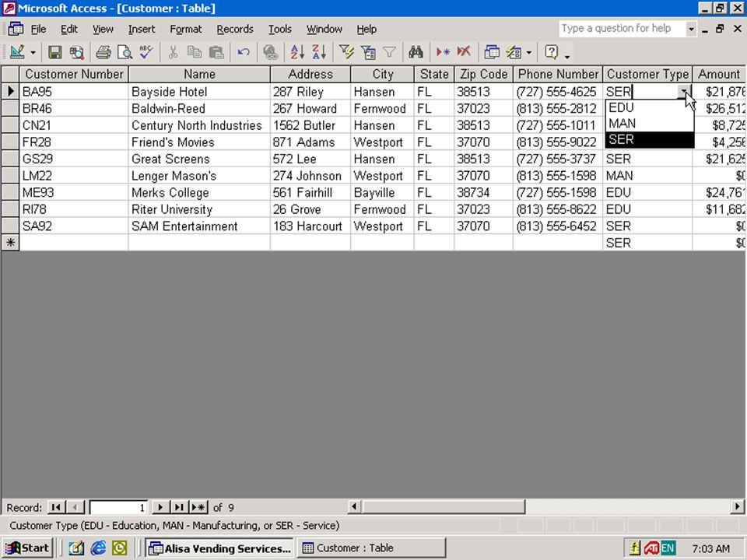Screen dimensions: 747x560
Task: Collapse the Customer Type combo box arrow
Action: click(684, 91)
